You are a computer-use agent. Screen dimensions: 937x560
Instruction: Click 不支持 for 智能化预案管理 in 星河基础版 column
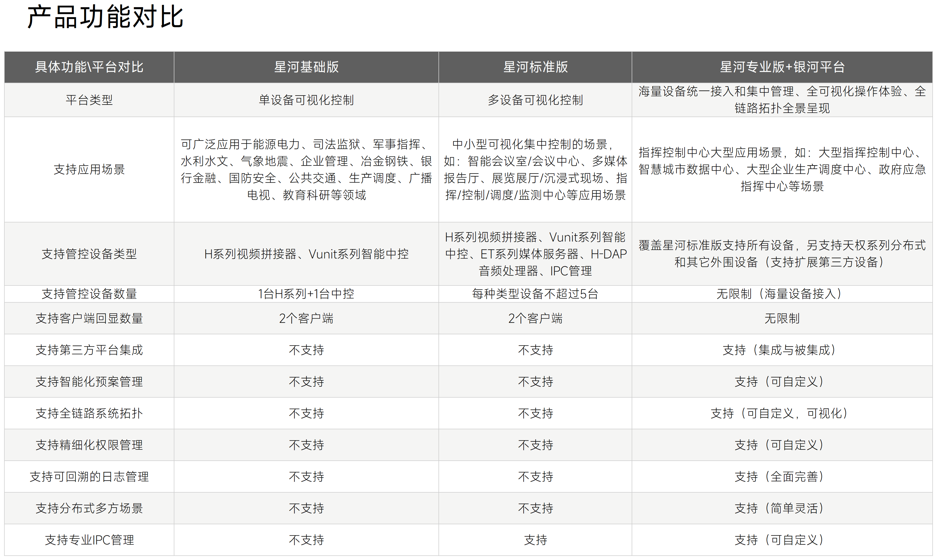(306, 382)
